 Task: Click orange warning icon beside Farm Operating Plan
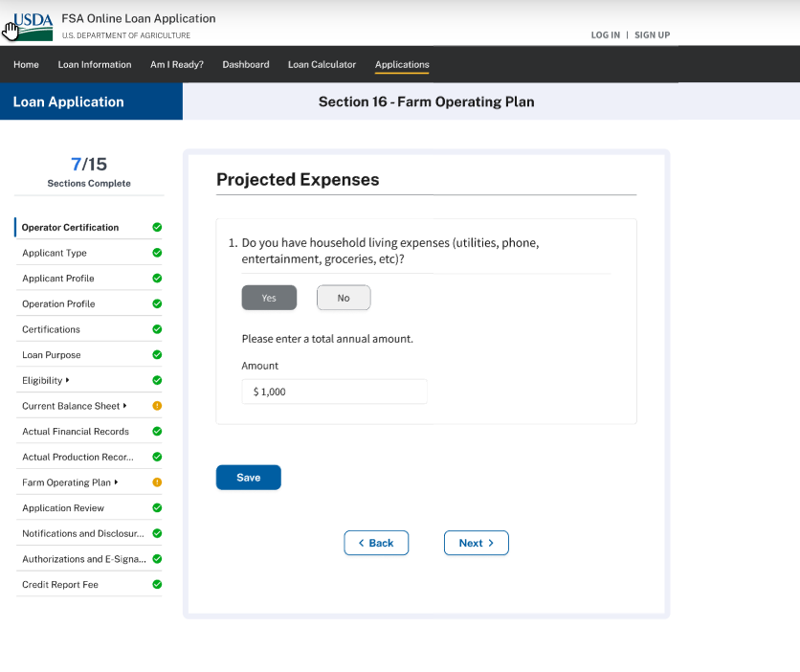click(x=157, y=482)
